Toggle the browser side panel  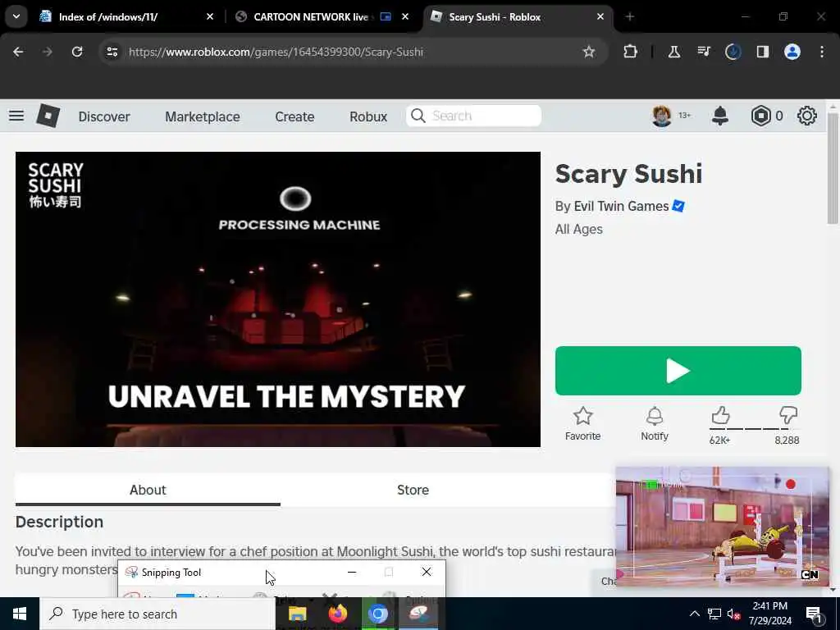762,52
